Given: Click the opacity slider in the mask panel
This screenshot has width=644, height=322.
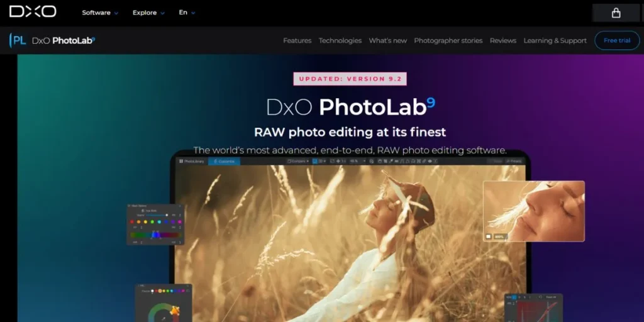Looking at the screenshot, I should click(x=157, y=215).
